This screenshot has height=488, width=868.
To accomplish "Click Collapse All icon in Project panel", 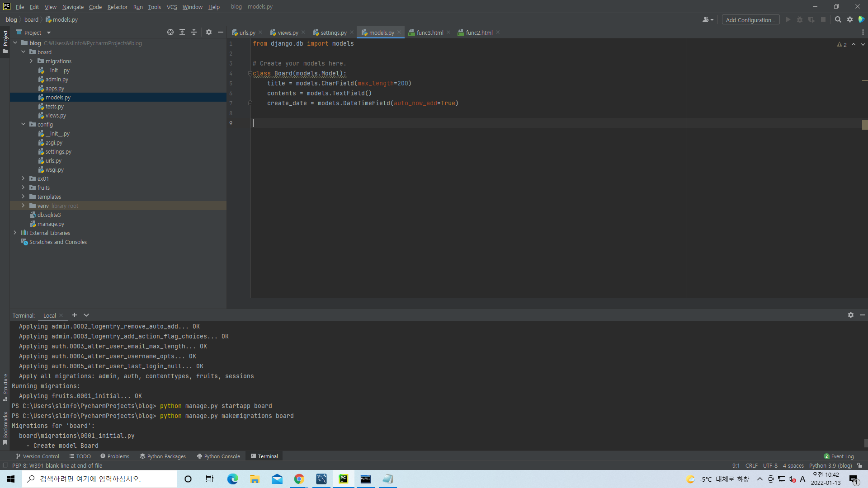I will click(194, 32).
